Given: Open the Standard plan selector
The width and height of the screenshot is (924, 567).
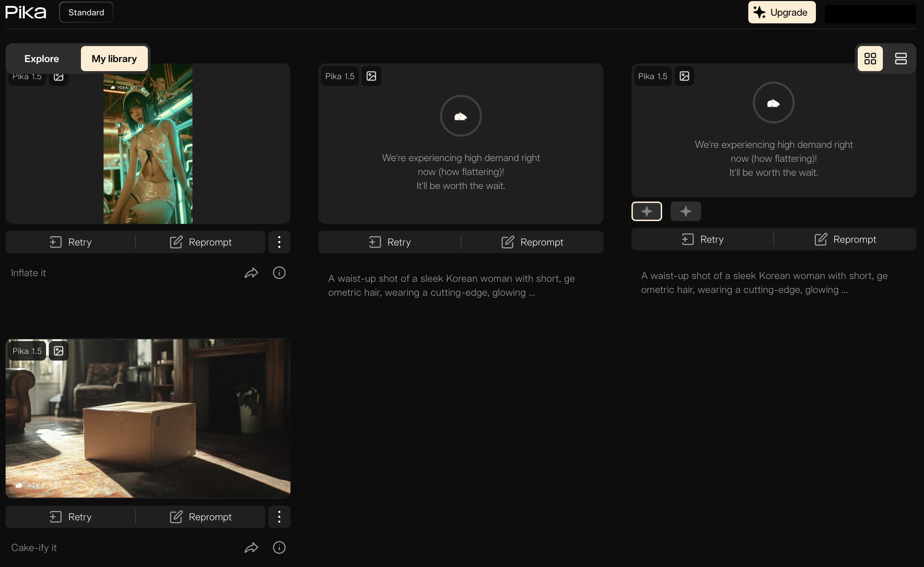Looking at the screenshot, I should click(86, 12).
